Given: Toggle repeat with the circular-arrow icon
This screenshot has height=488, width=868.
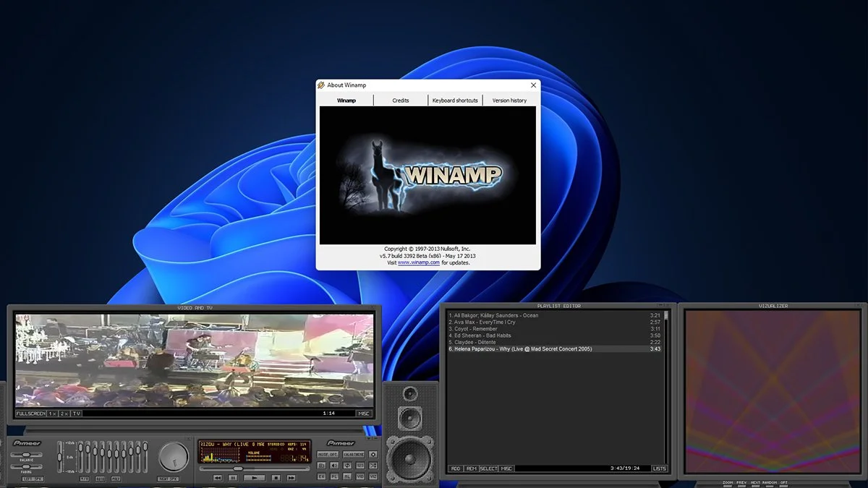Looking at the screenshot, I should click(x=347, y=466).
